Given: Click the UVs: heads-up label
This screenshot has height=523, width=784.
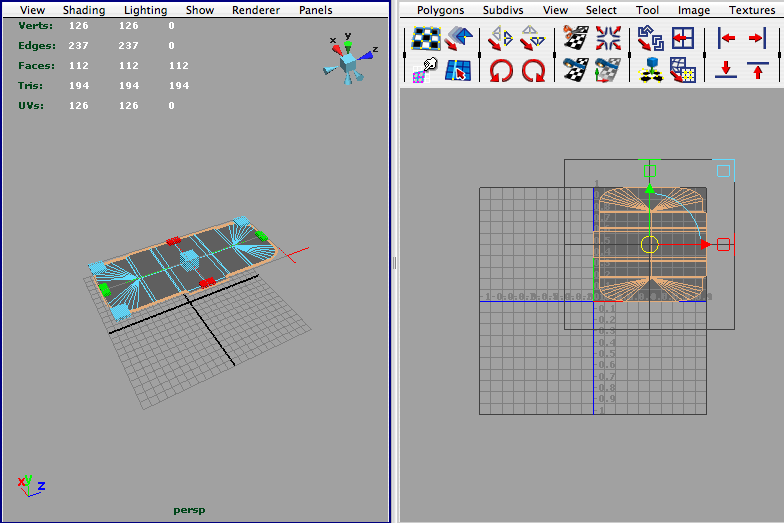Looking at the screenshot, I should pos(31,106).
